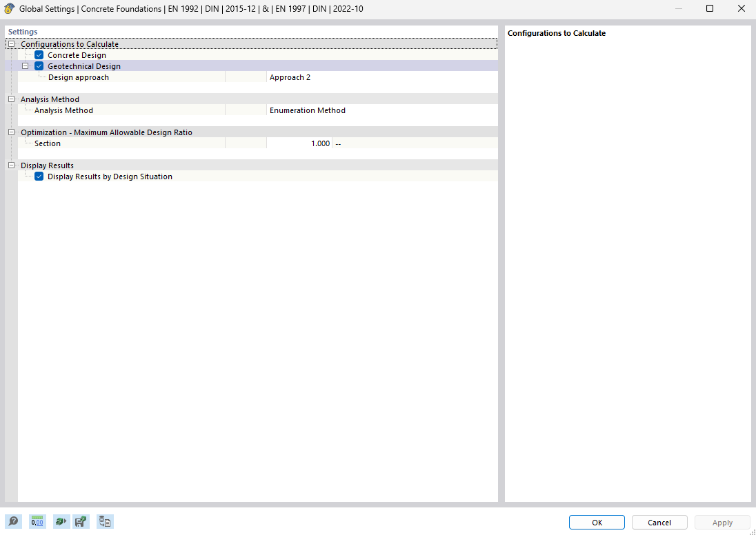The width and height of the screenshot is (756, 535).
Task: Click the Geotechnical Design label text
Action: tap(84, 66)
